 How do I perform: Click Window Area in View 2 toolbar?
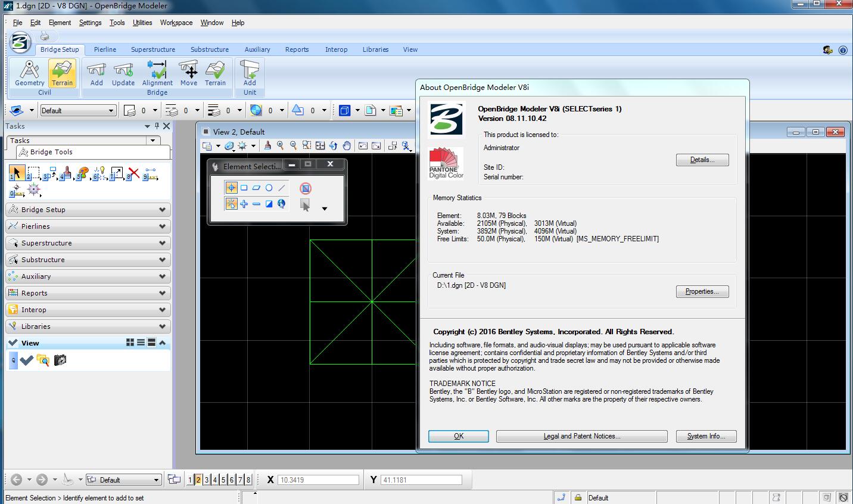coord(306,145)
